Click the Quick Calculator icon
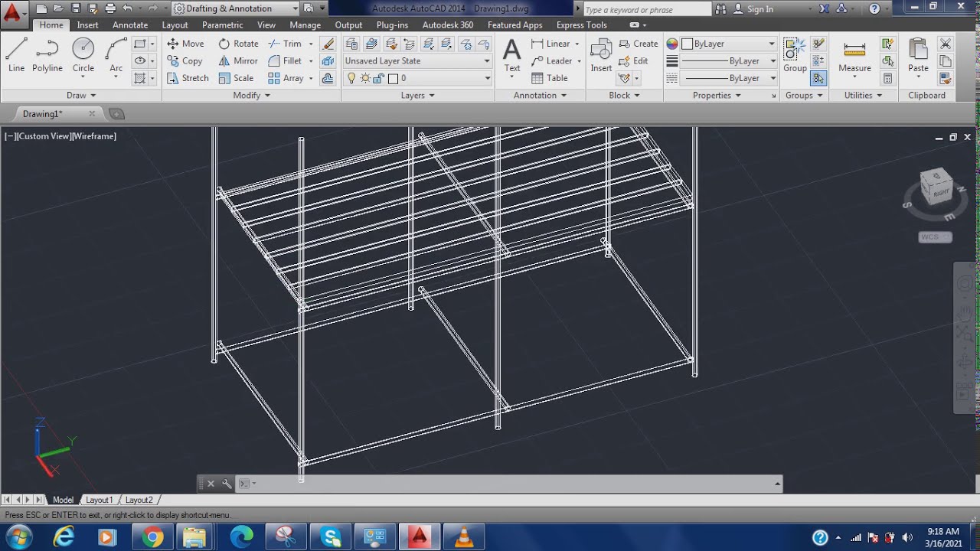This screenshot has height=551, width=980. [888, 78]
